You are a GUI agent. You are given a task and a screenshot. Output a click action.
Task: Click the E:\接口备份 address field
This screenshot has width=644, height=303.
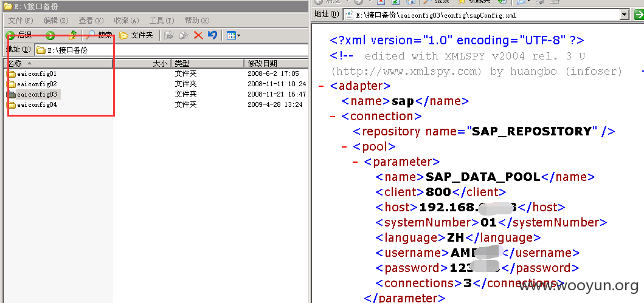171,50
